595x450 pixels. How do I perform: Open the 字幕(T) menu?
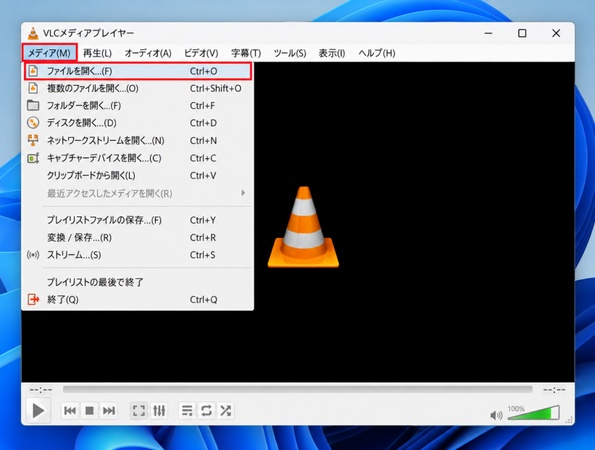246,53
